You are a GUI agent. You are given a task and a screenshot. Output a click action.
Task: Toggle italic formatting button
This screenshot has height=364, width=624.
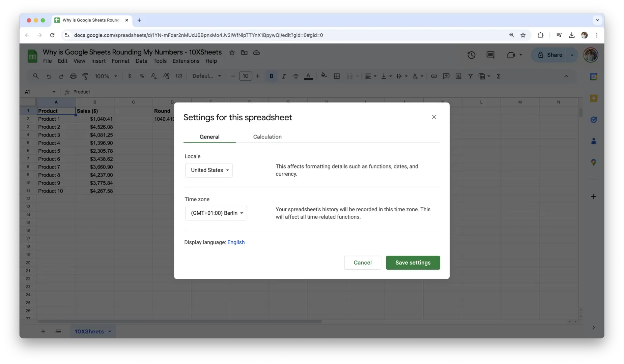(x=284, y=76)
